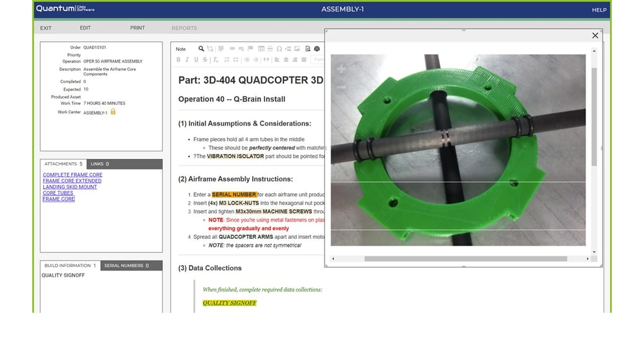The height and width of the screenshot is (362, 644).
Task: Open the COMPLETE FRAME CORE attachment
Action: point(72,175)
